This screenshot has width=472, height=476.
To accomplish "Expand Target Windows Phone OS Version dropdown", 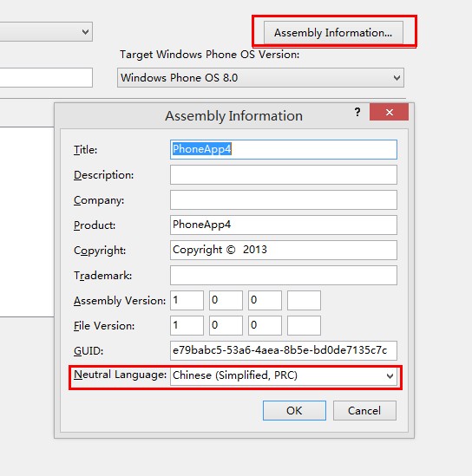I will point(260,78).
